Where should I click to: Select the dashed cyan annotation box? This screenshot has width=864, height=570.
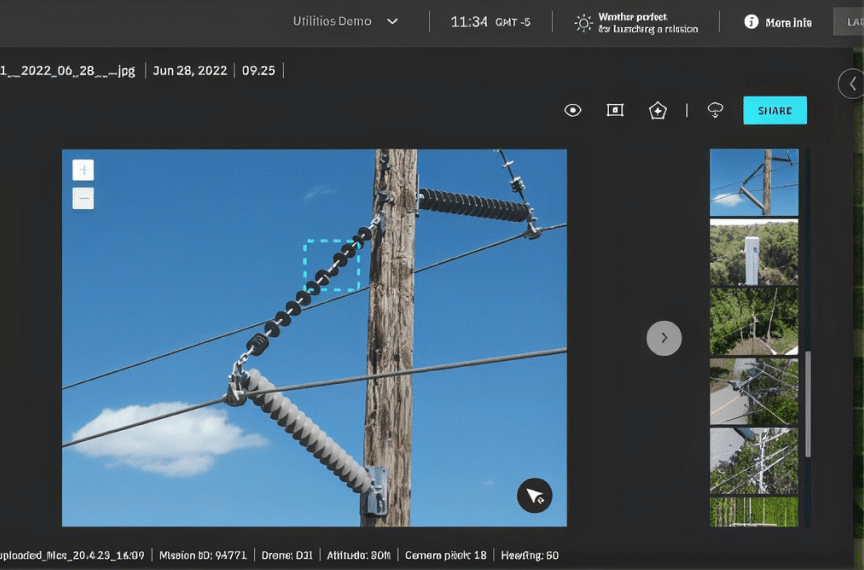[332, 265]
